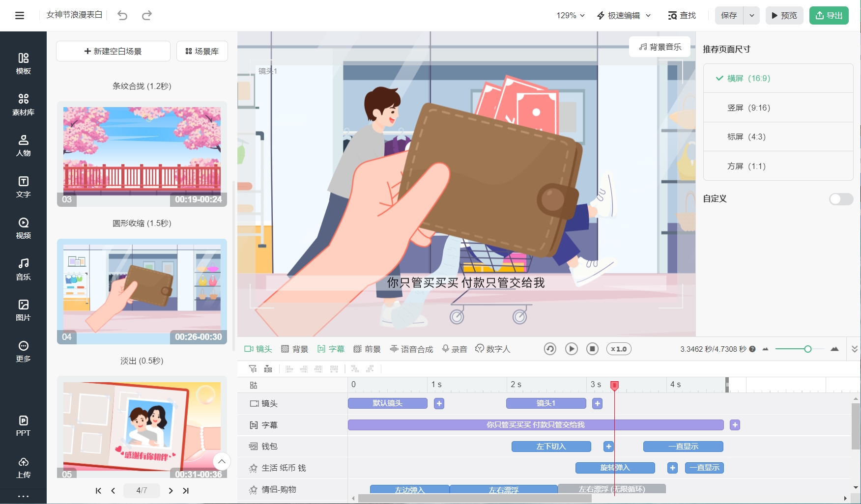Redo the last edit
The height and width of the screenshot is (504, 861).
click(x=146, y=15)
